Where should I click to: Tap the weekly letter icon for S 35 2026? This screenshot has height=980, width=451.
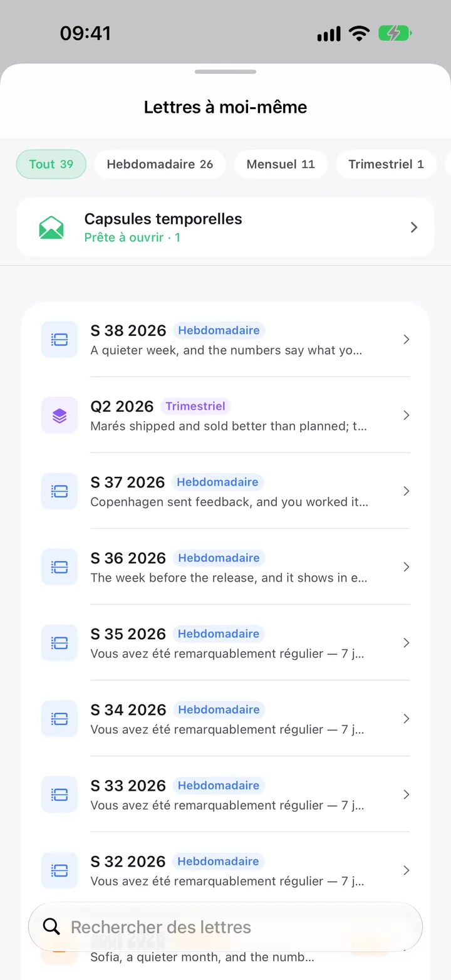point(60,643)
